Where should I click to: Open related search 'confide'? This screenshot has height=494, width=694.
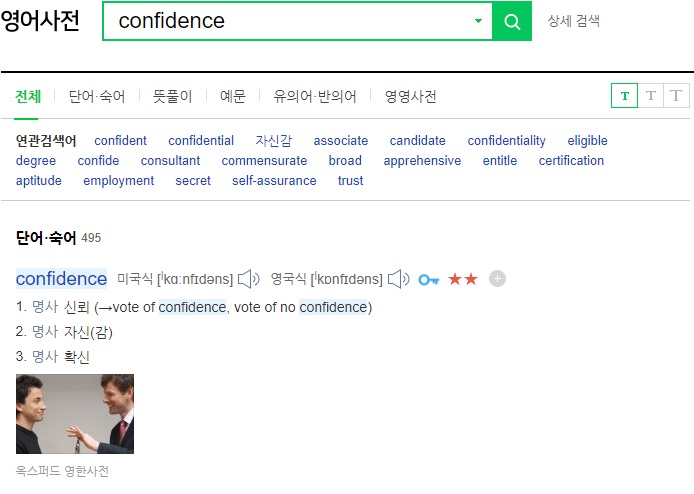98,161
